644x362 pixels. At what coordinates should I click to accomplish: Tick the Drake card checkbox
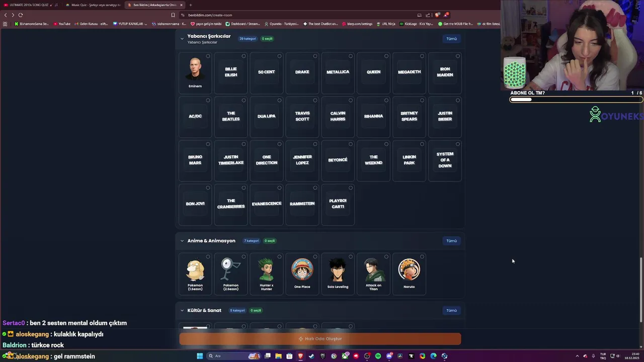tap(315, 56)
